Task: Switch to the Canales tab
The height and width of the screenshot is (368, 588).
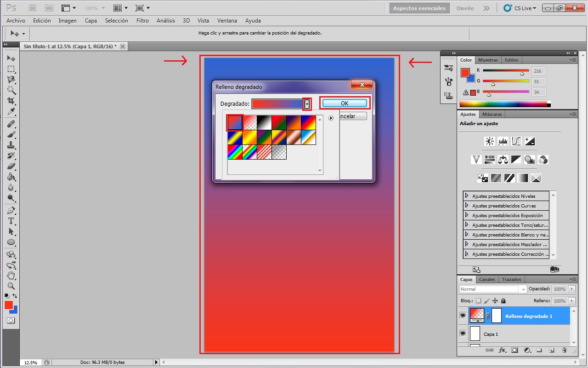Action: [486, 279]
